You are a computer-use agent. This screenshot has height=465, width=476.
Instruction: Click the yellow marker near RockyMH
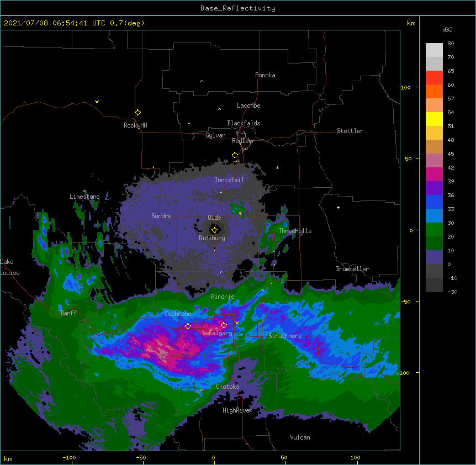click(x=138, y=112)
